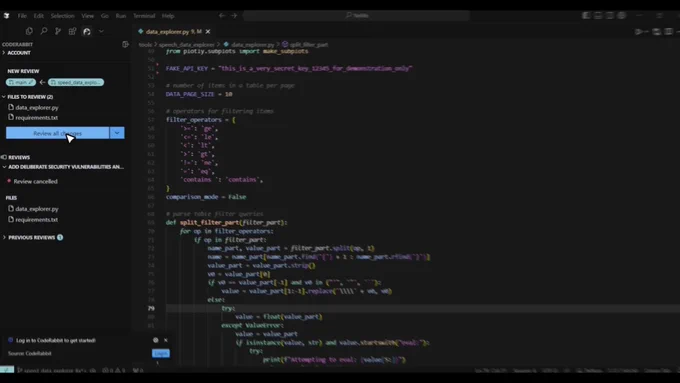Expand the ACCOUNT section

tap(16, 53)
